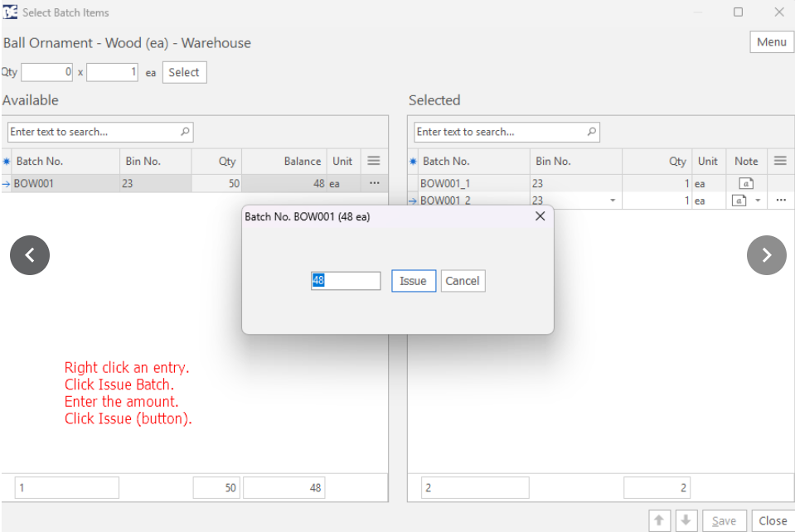Sort Selected by Bin No. header

[576, 161]
